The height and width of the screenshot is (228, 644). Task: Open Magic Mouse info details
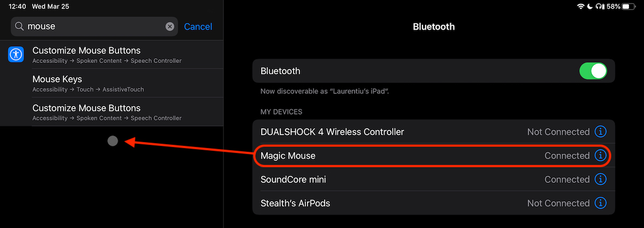pyautogui.click(x=601, y=156)
